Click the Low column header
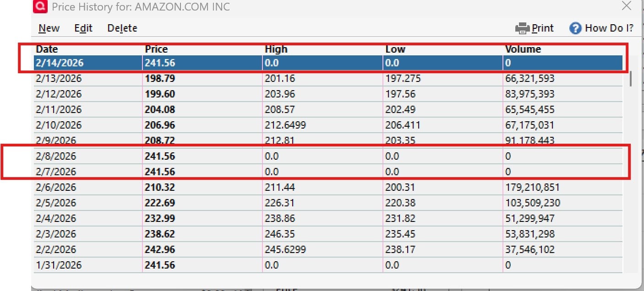The width and height of the screenshot is (644, 291). tap(395, 49)
